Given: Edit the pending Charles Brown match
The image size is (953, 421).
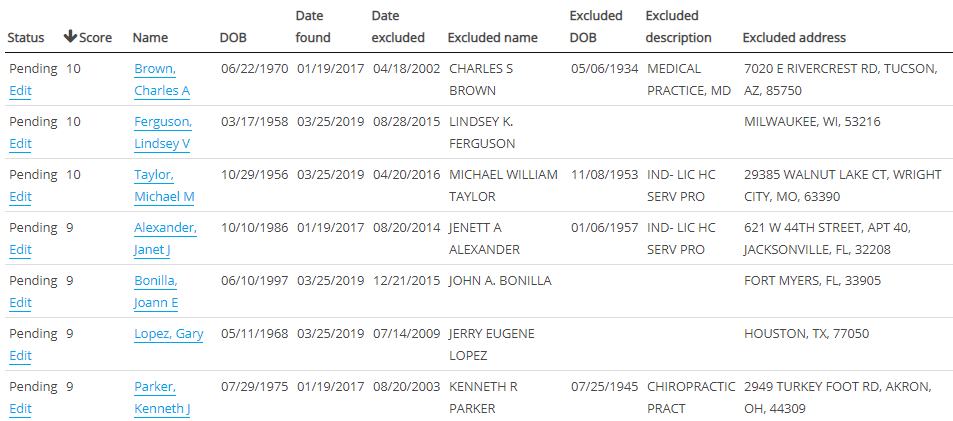Looking at the screenshot, I should click(20, 91).
